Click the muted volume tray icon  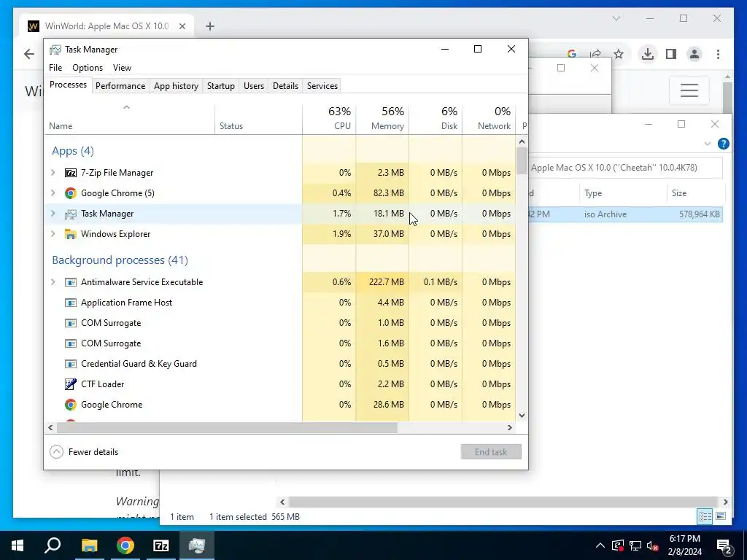click(x=653, y=545)
